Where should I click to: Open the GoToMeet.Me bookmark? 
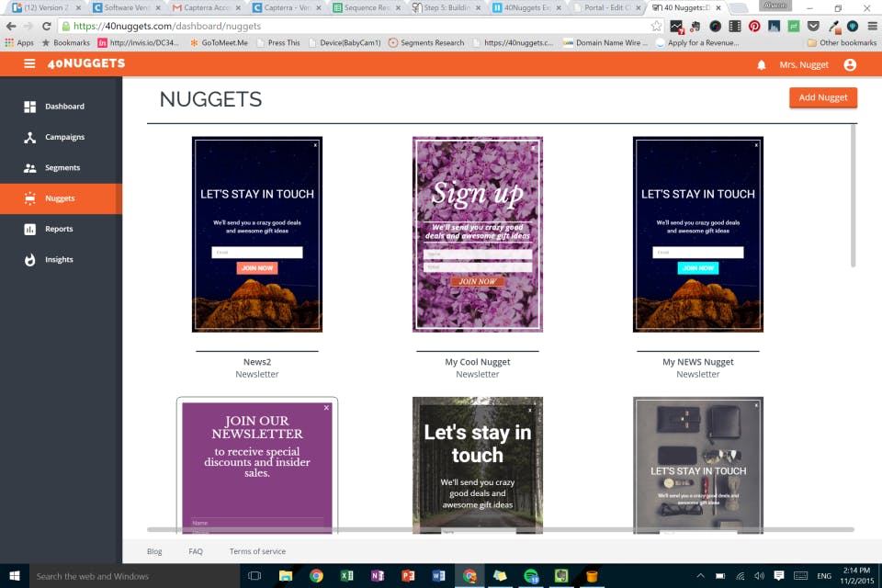point(219,43)
